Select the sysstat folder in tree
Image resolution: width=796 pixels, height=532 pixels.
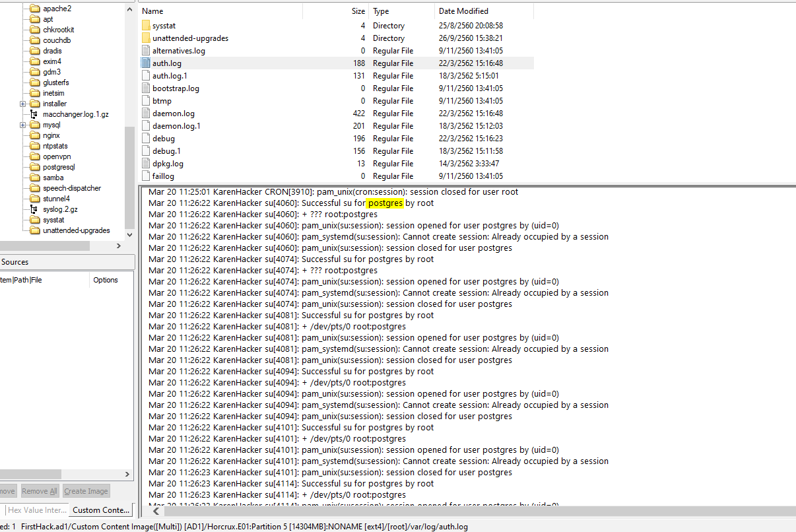click(53, 220)
